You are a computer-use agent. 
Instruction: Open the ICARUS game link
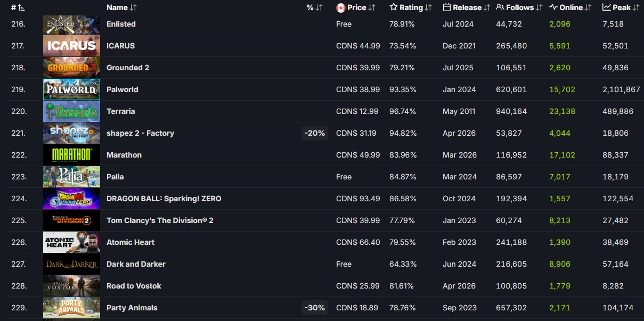[x=120, y=46]
